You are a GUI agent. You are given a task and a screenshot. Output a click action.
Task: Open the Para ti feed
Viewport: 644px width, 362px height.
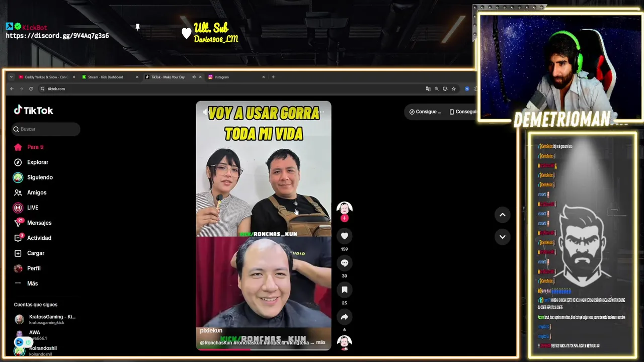click(35, 147)
